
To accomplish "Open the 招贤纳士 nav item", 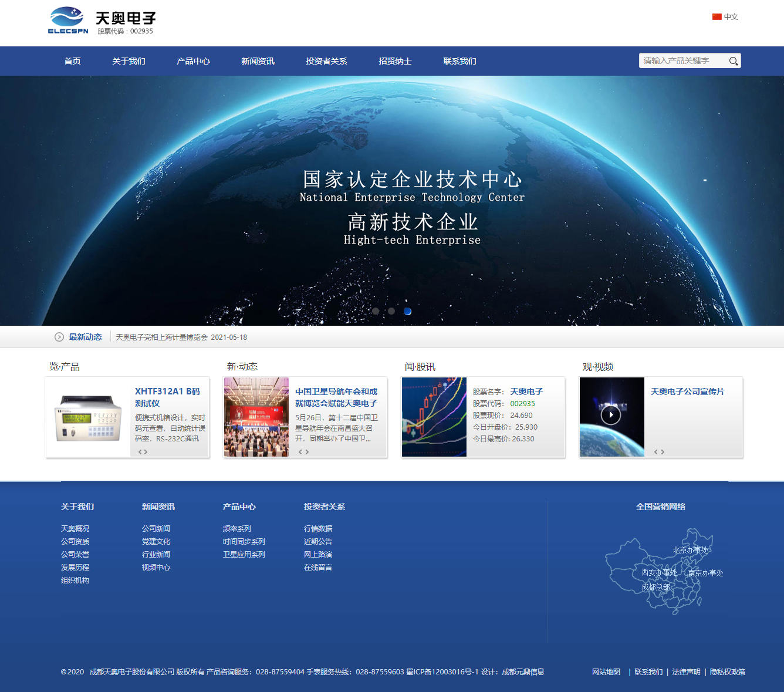I will (396, 61).
